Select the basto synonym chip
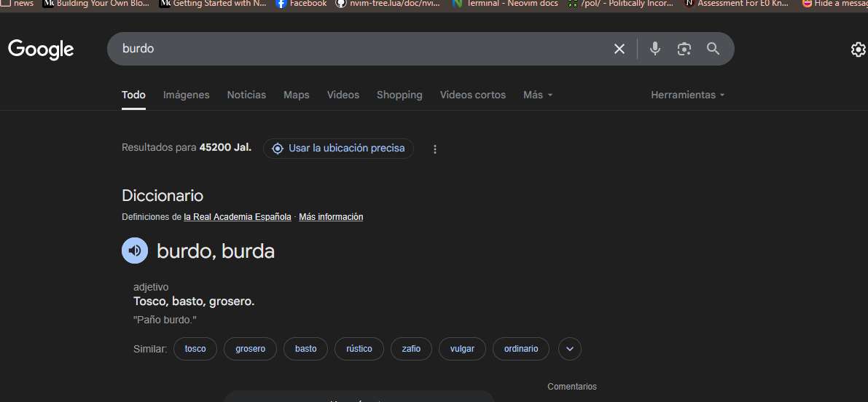Screen dimensions: 868x402 305,349
